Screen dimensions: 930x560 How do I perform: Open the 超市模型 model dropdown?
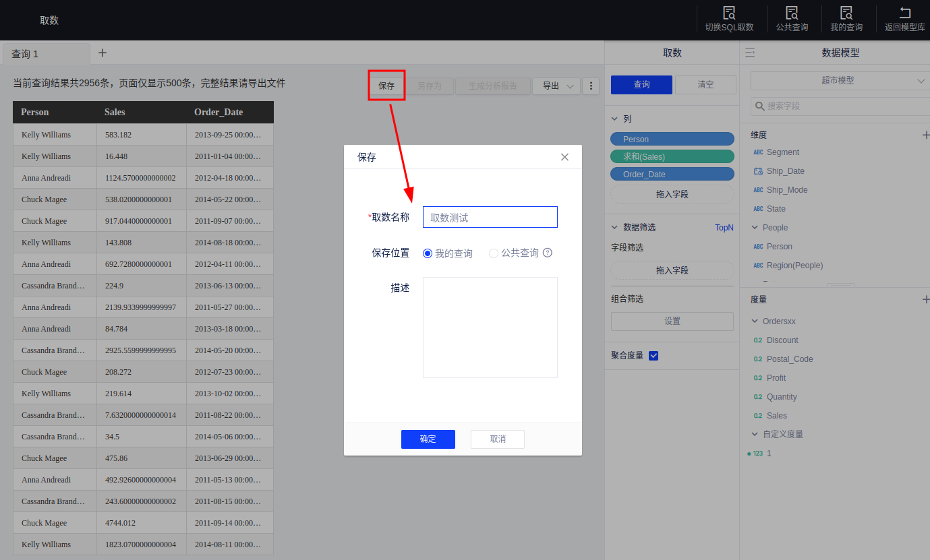(x=838, y=81)
